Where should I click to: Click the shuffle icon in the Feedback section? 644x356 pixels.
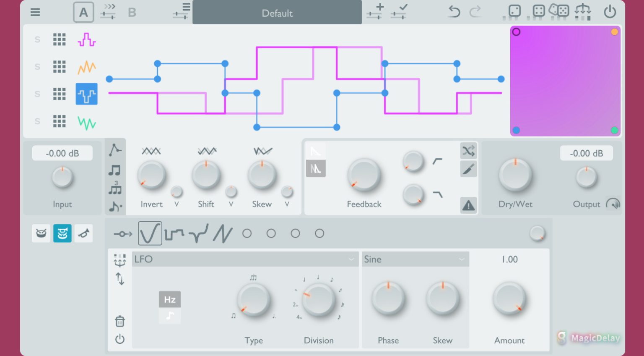tap(468, 151)
